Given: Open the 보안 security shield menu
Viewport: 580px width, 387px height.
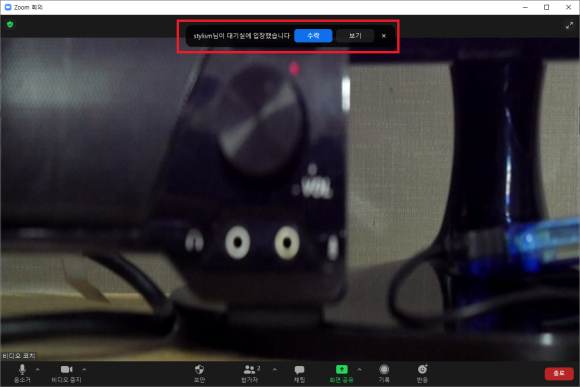Looking at the screenshot, I should (199, 373).
